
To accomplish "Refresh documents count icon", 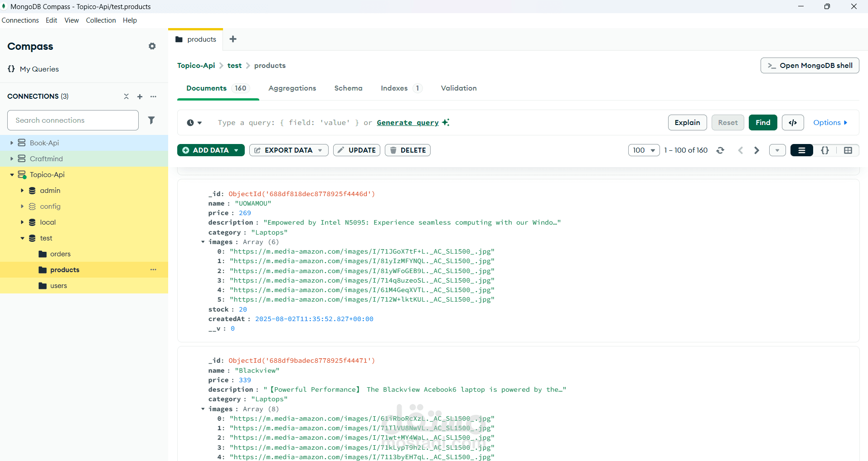I will pyautogui.click(x=720, y=150).
